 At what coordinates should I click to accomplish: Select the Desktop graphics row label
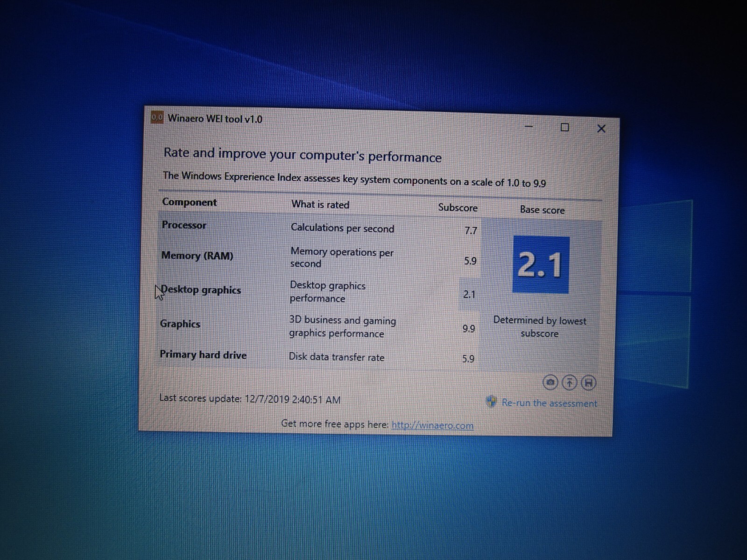(201, 290)
